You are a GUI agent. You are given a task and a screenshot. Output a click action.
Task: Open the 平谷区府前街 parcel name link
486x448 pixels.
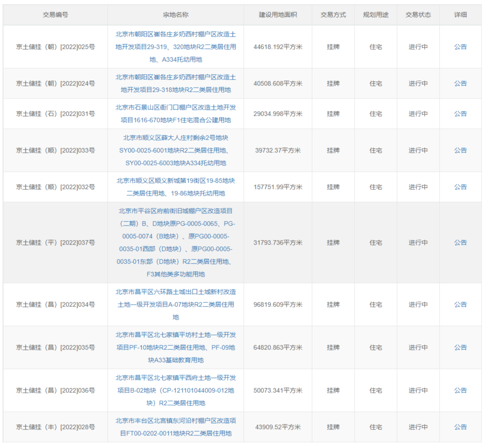pyautogui.click(x=175, y=242)
